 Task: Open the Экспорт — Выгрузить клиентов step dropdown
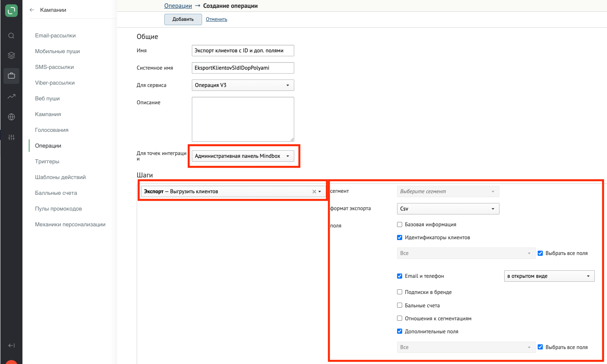pyautogui.click(x=234, y=192)
